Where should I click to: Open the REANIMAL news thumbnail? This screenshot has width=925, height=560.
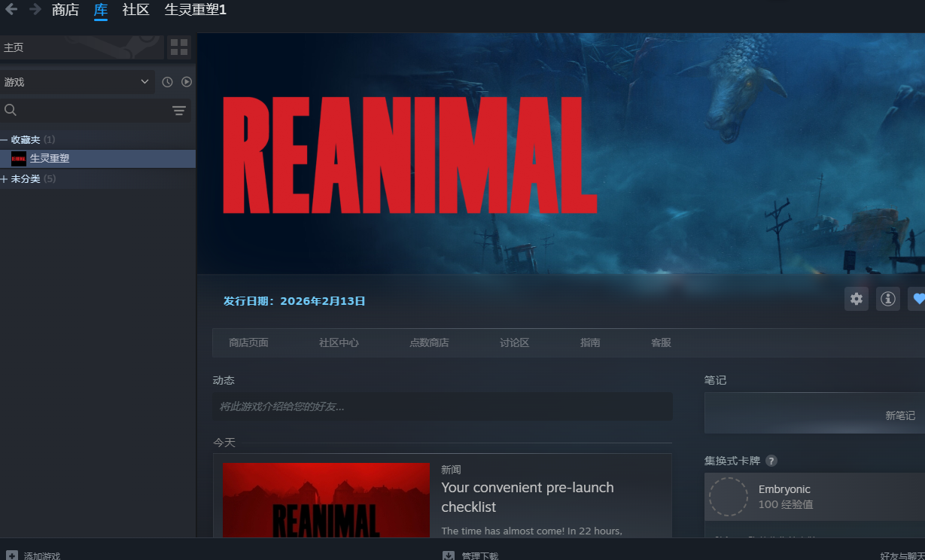pyautogui.click(x=326, y=500)
